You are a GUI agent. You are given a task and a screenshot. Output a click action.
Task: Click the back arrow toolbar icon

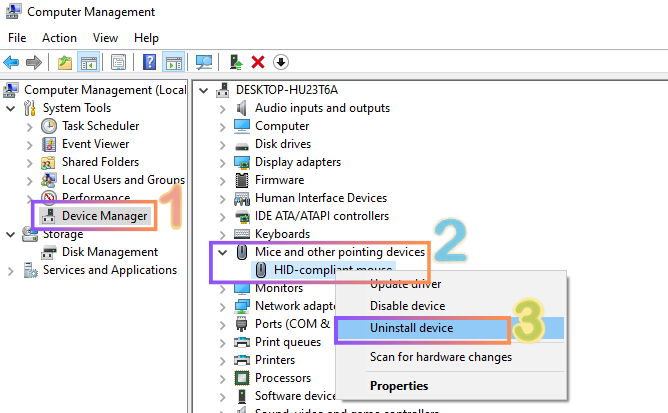(x=12, y=62)
